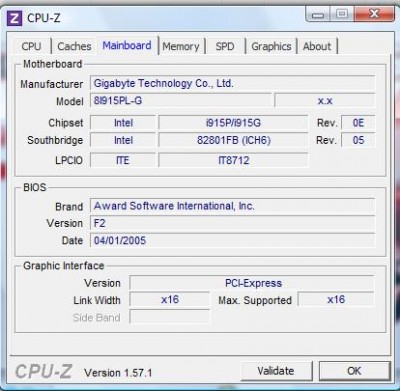Click the Chipset vendor Intel field
400x391 pixels.
pyautogui.click(x=123, y=123)
